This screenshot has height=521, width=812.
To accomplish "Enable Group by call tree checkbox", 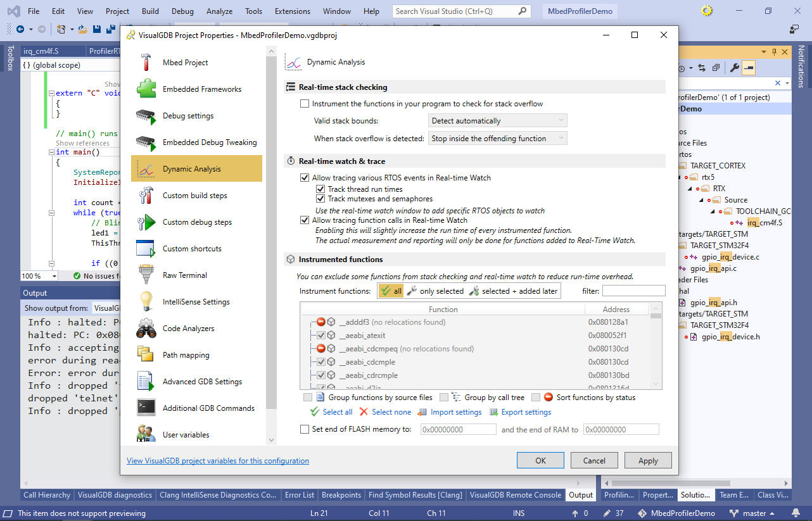I will pos(444,398).
